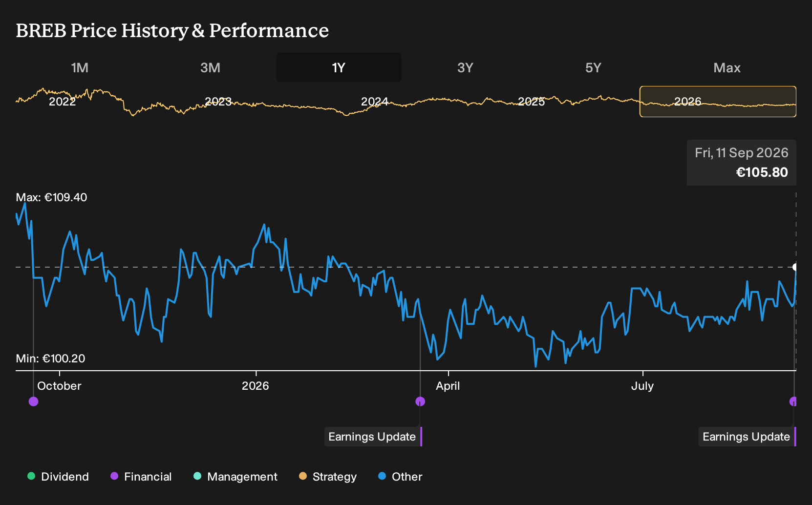812x505 pixels.
Task: Show the Max time range
Action: [727, 67]
